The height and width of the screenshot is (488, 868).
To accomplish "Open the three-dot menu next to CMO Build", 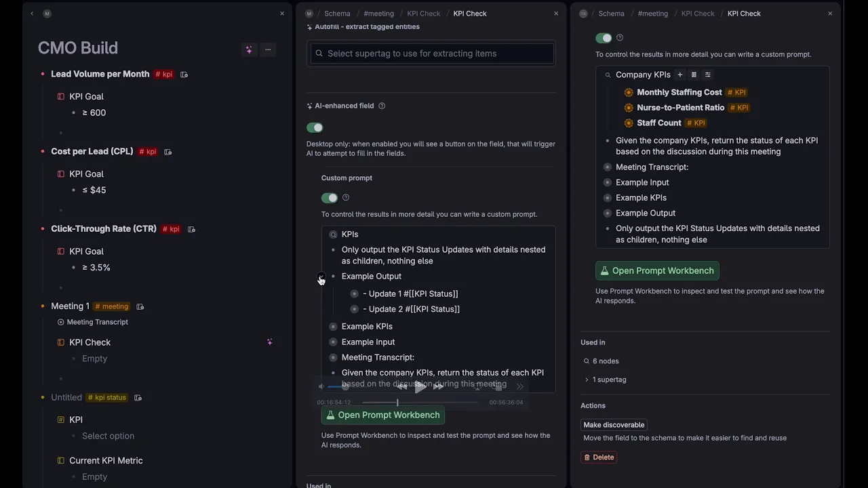I will point(268,49).
